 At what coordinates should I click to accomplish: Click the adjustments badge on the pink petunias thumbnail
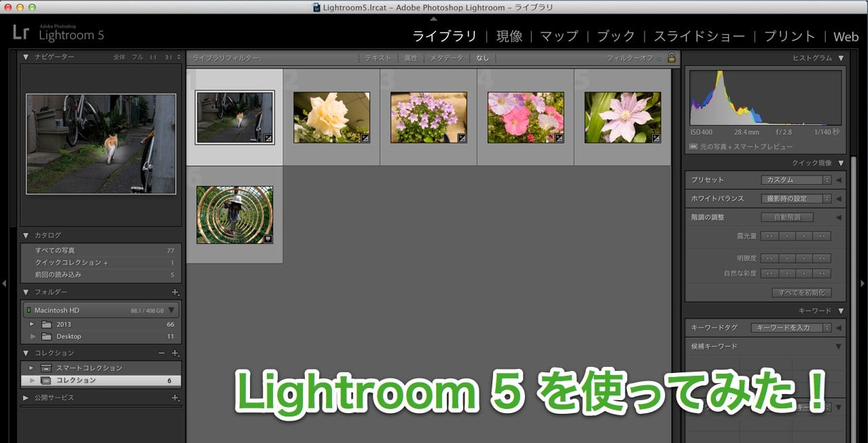[560, 138]
